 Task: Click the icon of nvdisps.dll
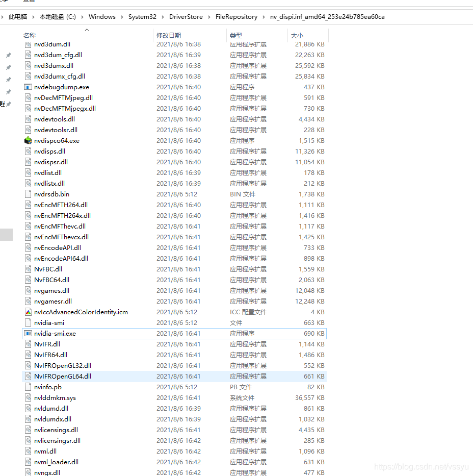coord(28,152)
